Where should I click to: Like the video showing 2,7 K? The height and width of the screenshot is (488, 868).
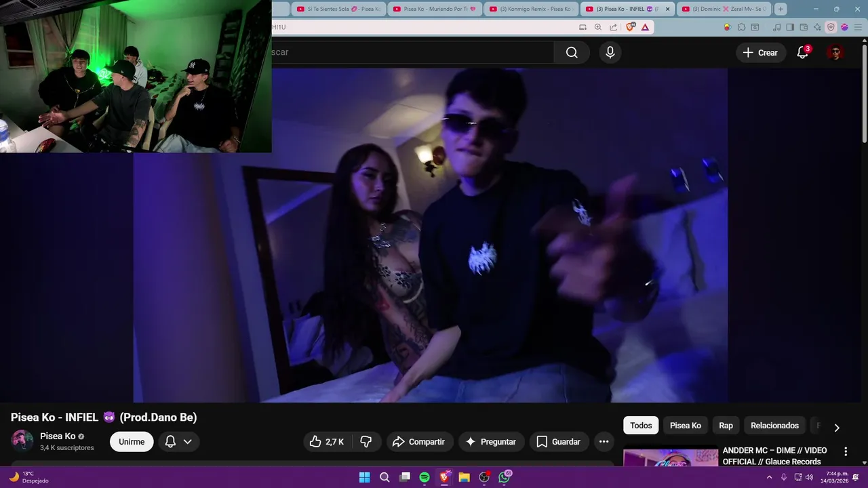coord(327,442)
